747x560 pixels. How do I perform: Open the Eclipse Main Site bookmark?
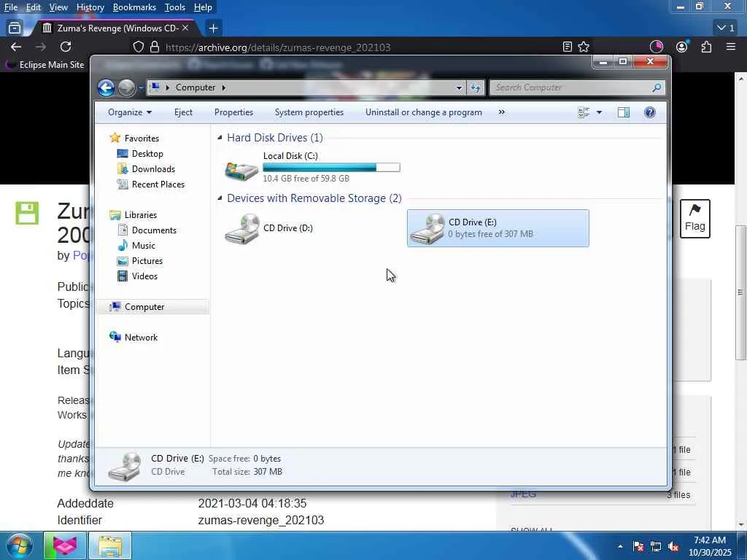pyautogui.click(x=45, y=64)
